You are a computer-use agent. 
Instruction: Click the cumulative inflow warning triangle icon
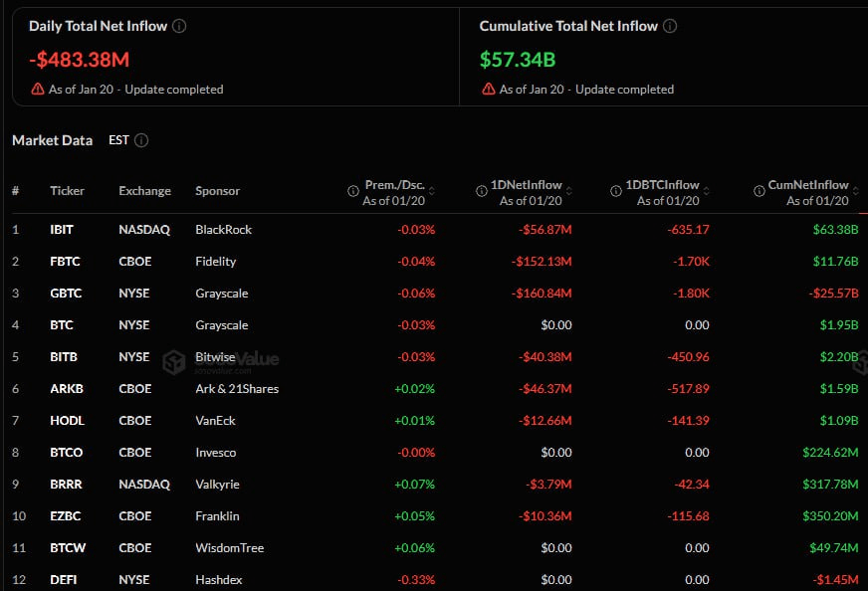point(488,89)
